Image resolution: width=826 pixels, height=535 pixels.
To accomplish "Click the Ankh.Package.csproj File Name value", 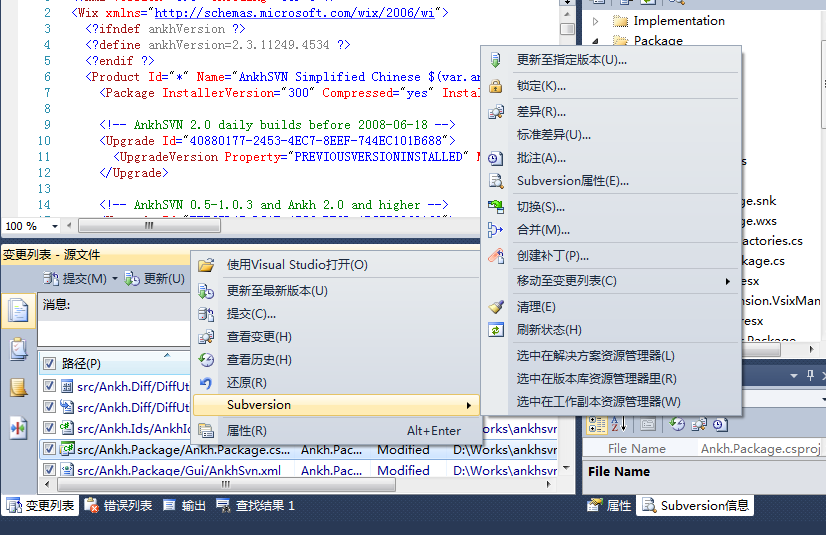I will tap(760, 449).
